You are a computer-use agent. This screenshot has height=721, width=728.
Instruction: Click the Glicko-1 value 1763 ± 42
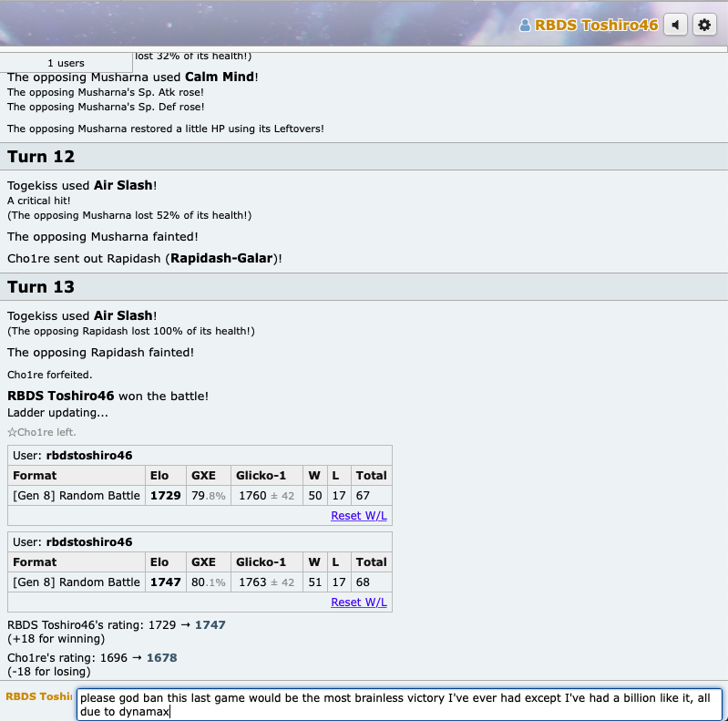pos(266,582)
